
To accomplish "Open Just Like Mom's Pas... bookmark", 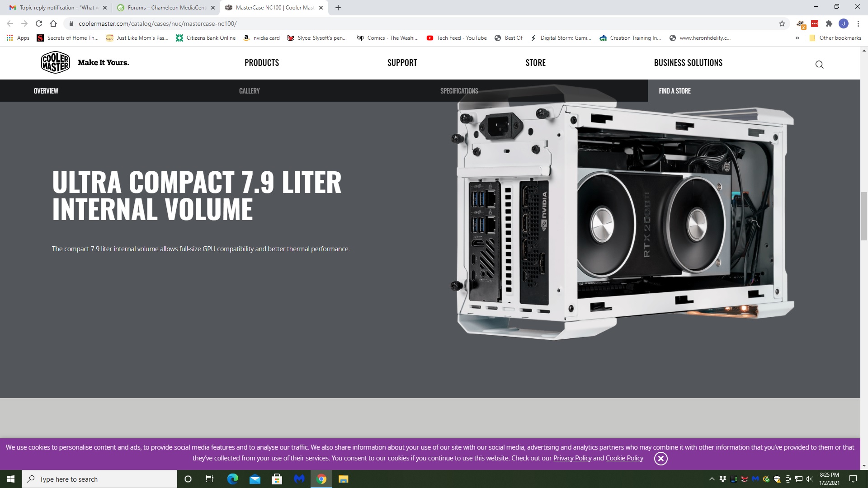I will pyautogui.click(x=137, y=38).
